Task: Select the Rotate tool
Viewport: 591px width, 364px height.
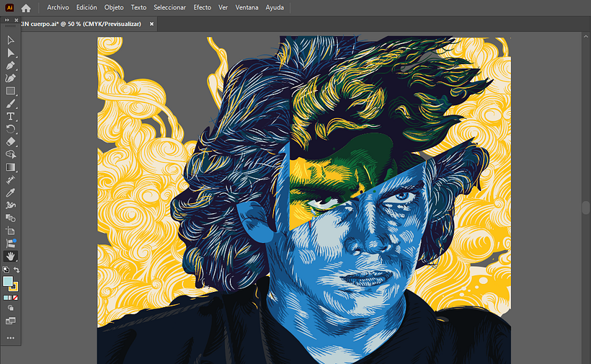Action: 11,129
